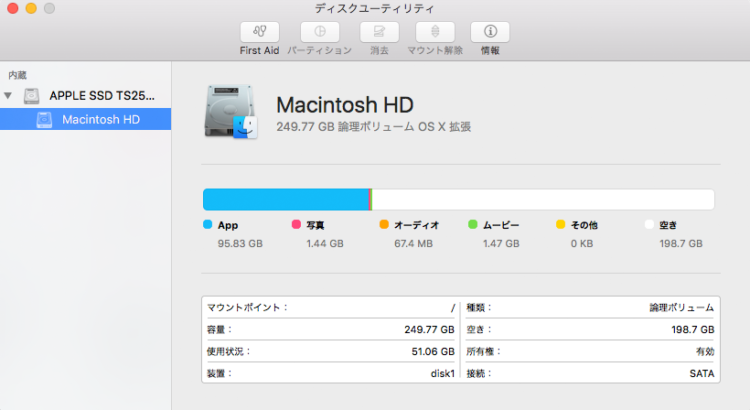Click the 51.06 GB used value
This screenshot has width=750, height=410.
click(x=433, y=352)
